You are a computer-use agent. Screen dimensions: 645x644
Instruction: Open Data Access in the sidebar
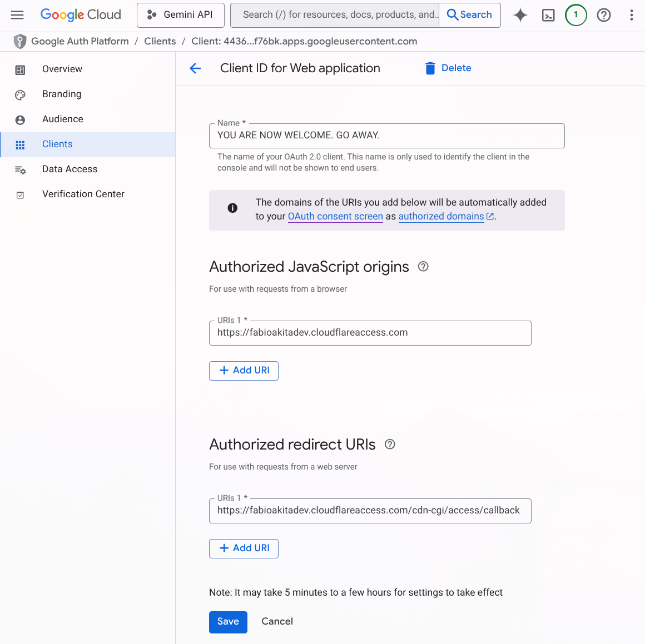click(88, 169)
